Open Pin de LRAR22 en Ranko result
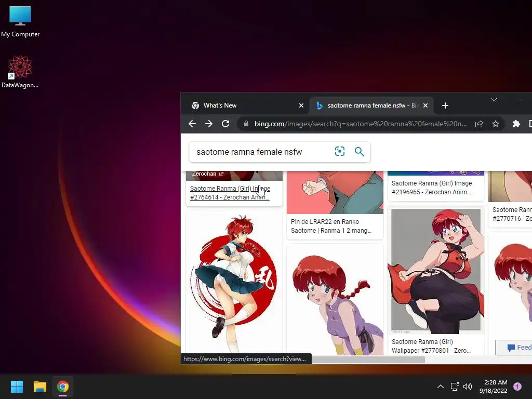The image size is (532, 399). 331,226
